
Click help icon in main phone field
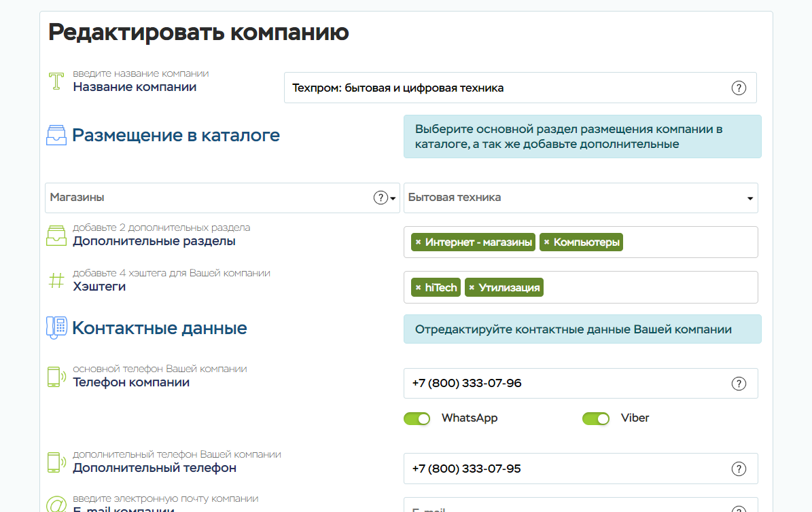[x=739, y=384]
